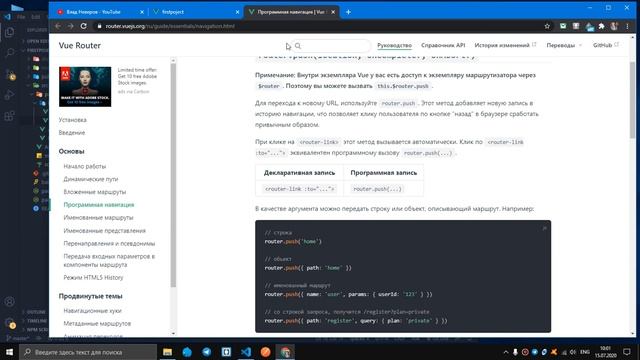Viewport: 640px width, 360px height.
Task: Open Режим HTML5 History sidebar item
Action: pyautogui.click(x=93, y=278)
